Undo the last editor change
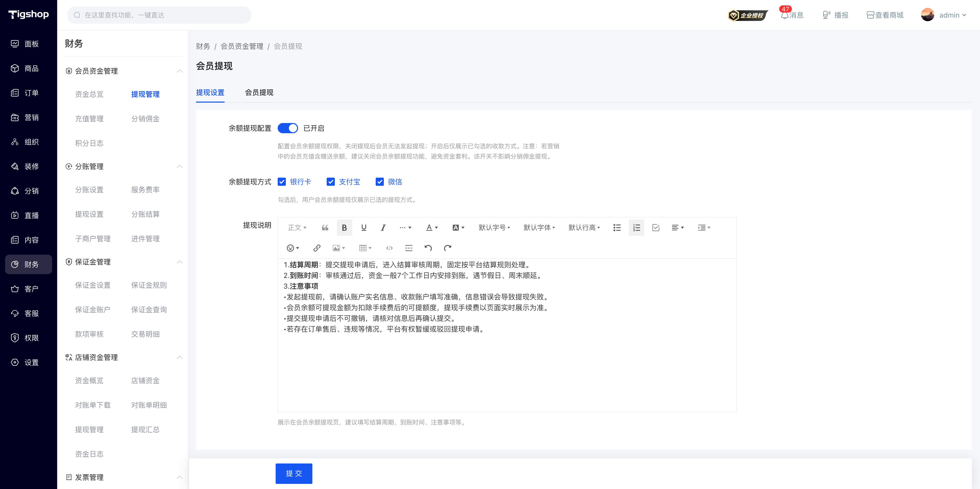Image resolution: width=980 pixels, height=489 pixels. [x=428, y=248]
